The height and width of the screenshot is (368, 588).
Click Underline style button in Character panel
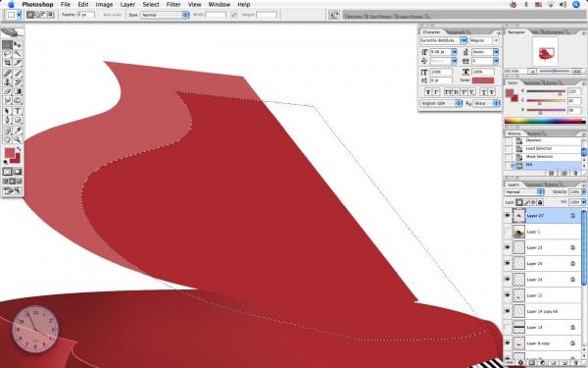pyautogui.click(x=483, y=92)
